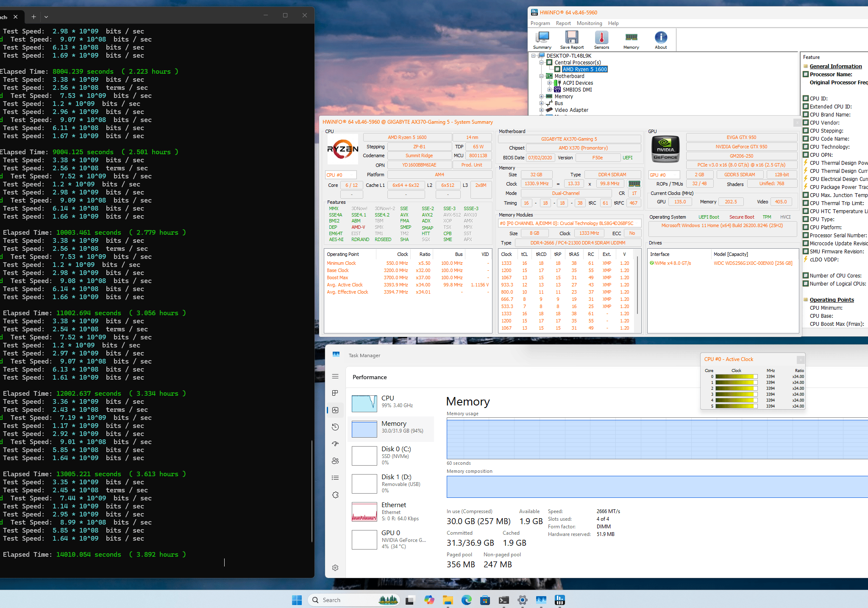Image resolution: width=868 pixels, height=608 pixels.
Task: Open the GPU #0 selector dropdown
Action: [x=664, y=175]
